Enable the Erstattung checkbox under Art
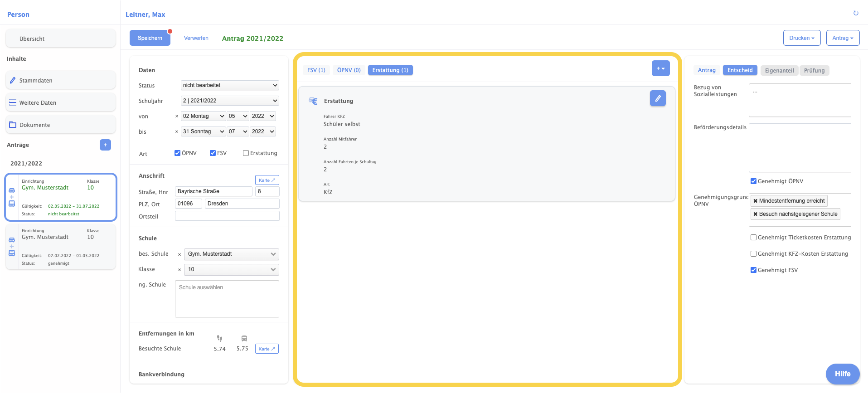Image resolution: width=868 pixels, height=394 pixels. tap(246, 153)
